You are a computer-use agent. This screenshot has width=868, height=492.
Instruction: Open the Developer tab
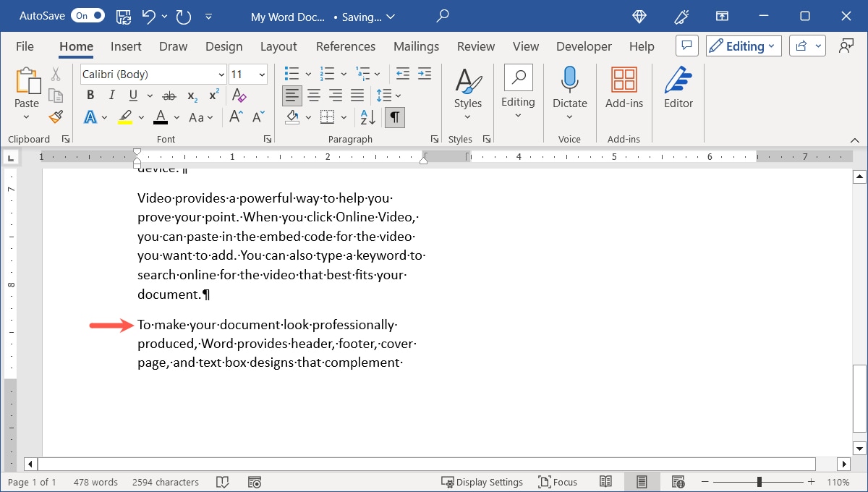pyautogui.click(x=584, y=46)
